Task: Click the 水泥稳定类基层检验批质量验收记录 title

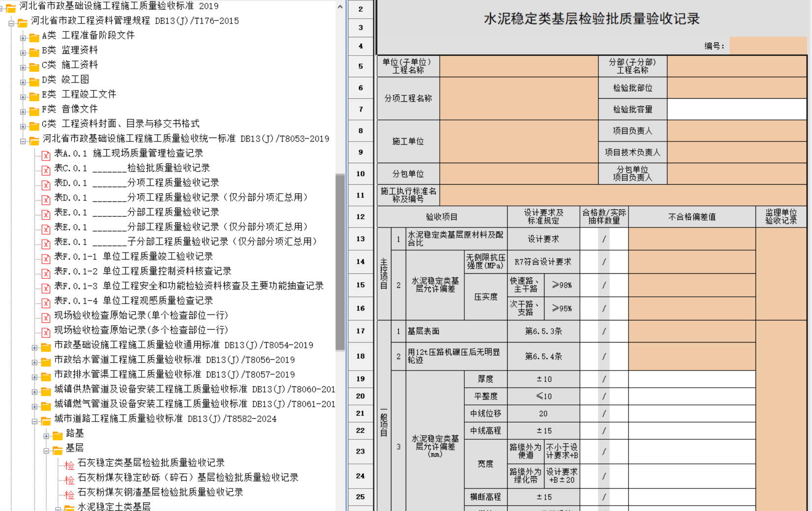Action: tap(592, 19)
